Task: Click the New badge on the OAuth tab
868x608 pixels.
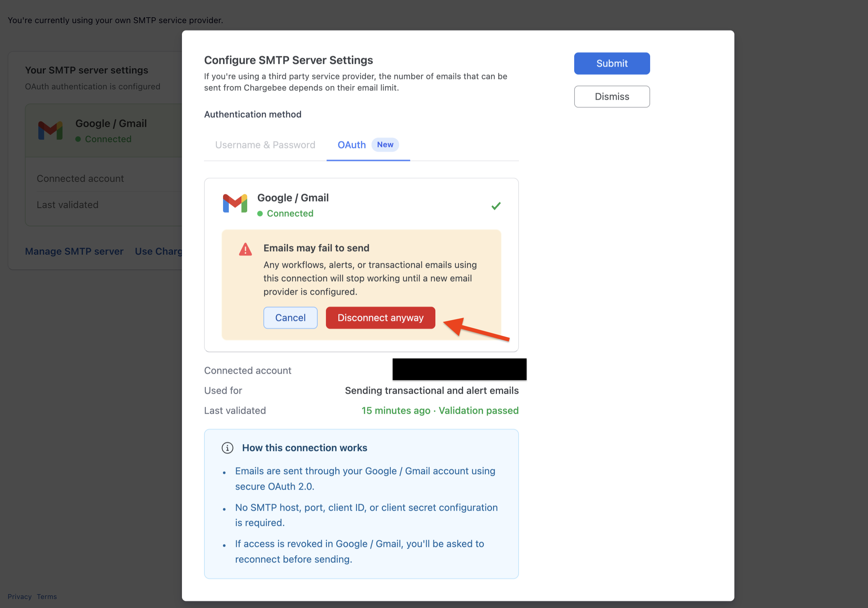Action: pos(385,144)
